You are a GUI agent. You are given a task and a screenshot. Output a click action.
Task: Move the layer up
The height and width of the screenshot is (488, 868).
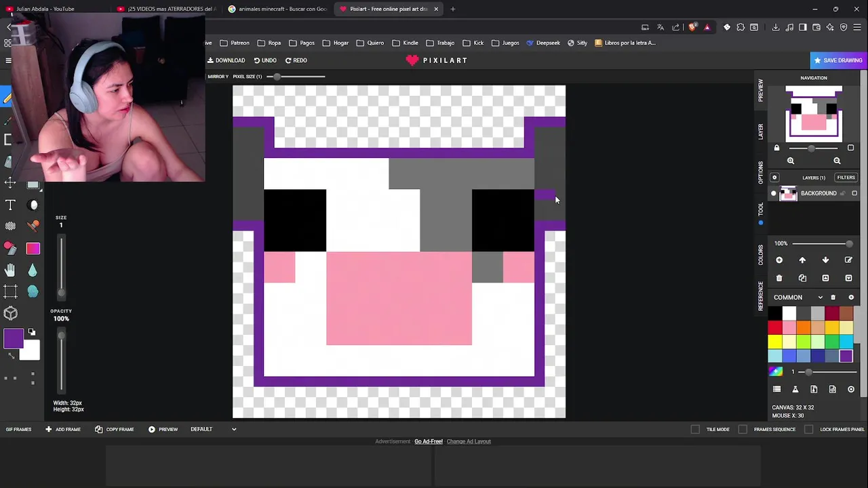[x=802, y=260]
